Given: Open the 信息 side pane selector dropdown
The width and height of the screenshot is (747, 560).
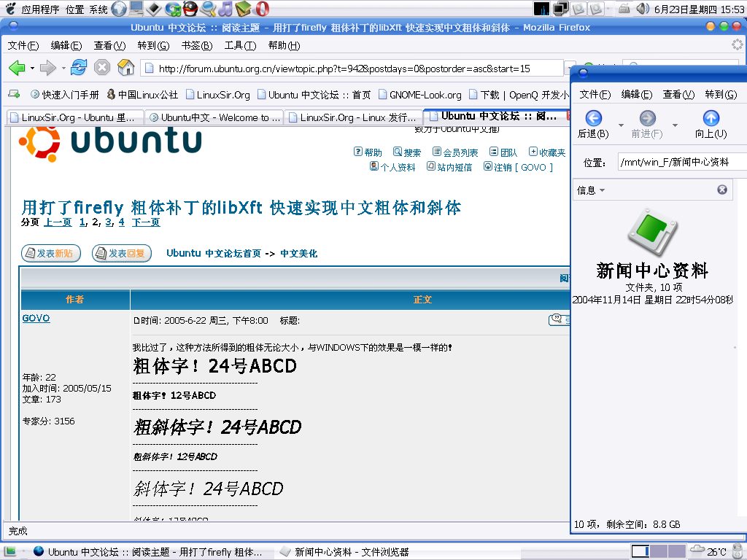Looking at the screenshot, I should point(591,190).
